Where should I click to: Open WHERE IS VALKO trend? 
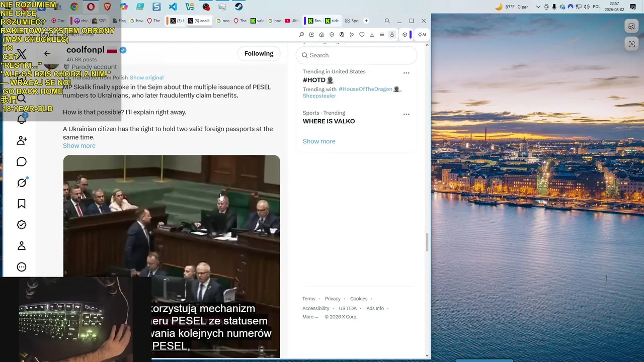329,121
